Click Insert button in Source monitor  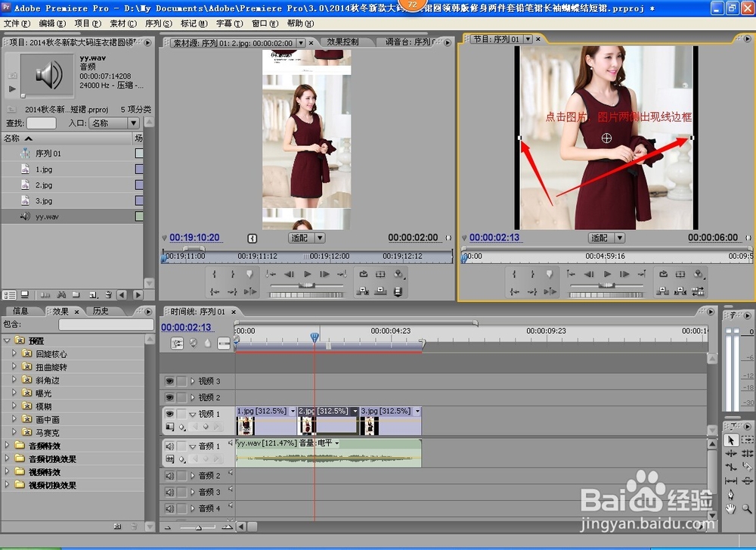click(363, 291)
